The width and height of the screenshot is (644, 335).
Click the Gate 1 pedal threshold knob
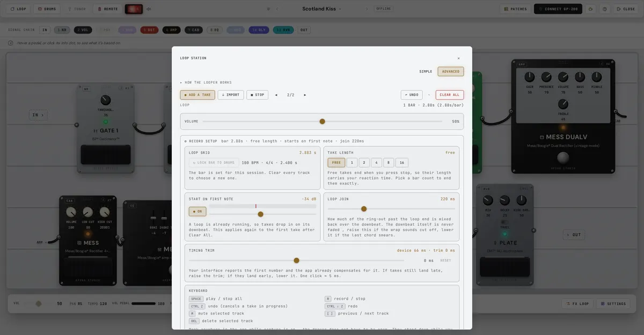106,100
